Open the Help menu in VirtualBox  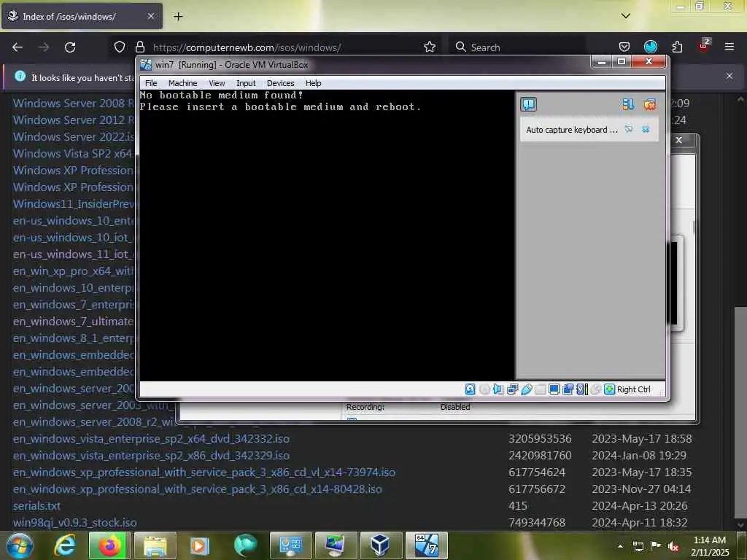(x=313, y=83)
